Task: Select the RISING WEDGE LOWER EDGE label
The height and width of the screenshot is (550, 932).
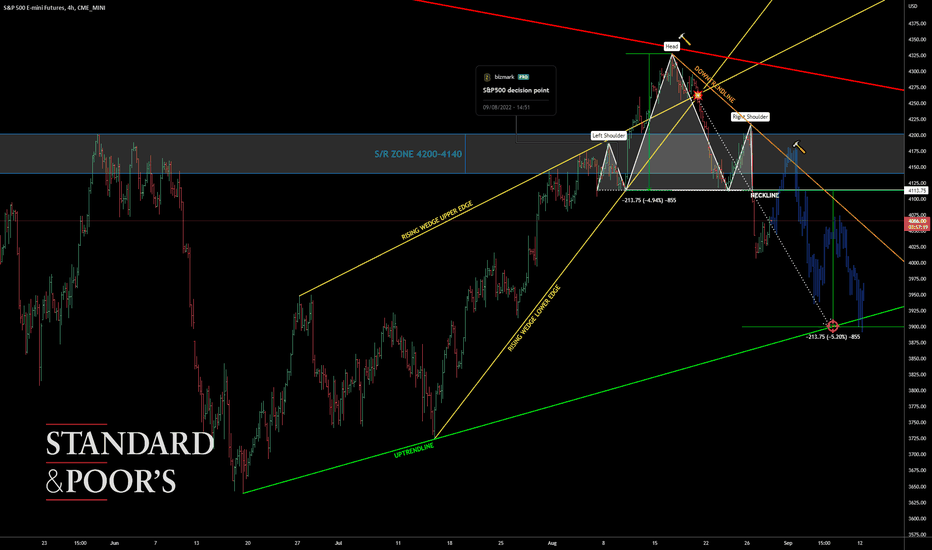Action: [x=534, y=319]
